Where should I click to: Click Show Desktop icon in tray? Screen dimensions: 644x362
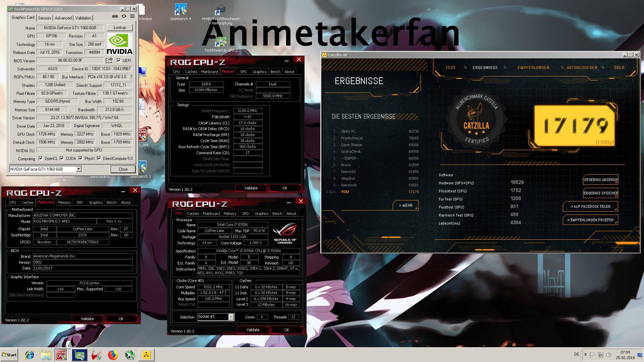640,355
